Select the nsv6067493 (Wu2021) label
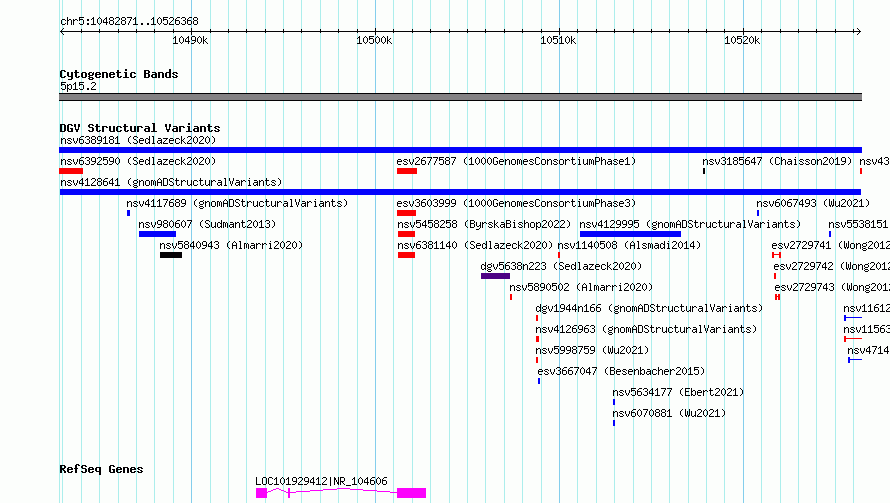The height and width of the screenshot is (503, 890). (x=813, y=203)
